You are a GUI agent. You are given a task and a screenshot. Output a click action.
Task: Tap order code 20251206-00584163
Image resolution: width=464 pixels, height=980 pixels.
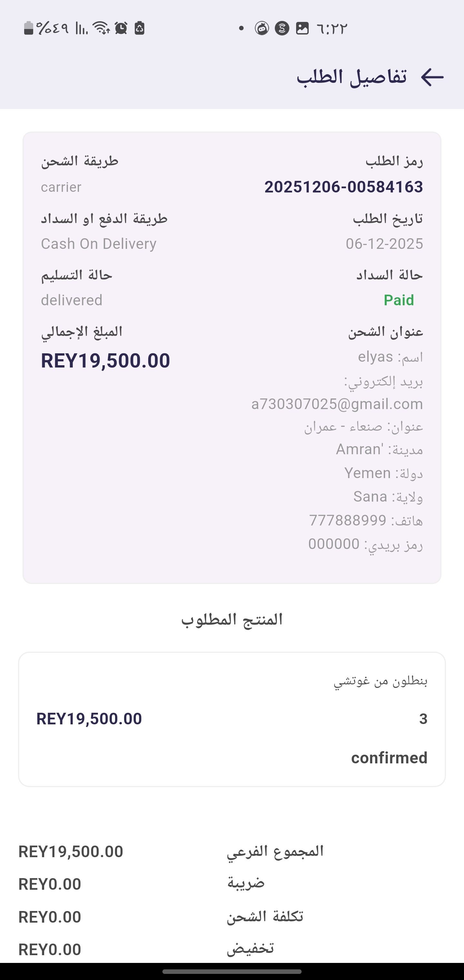coord(343,187)
